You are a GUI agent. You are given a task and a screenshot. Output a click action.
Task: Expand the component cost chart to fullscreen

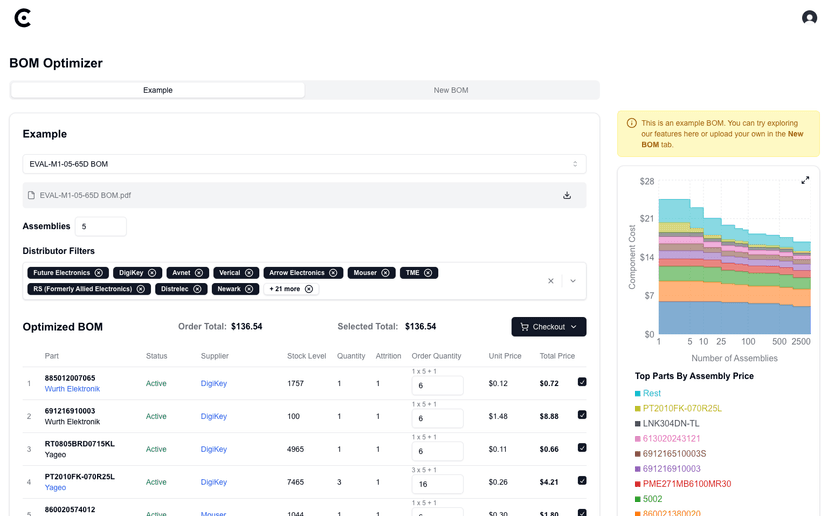point(805,180)
